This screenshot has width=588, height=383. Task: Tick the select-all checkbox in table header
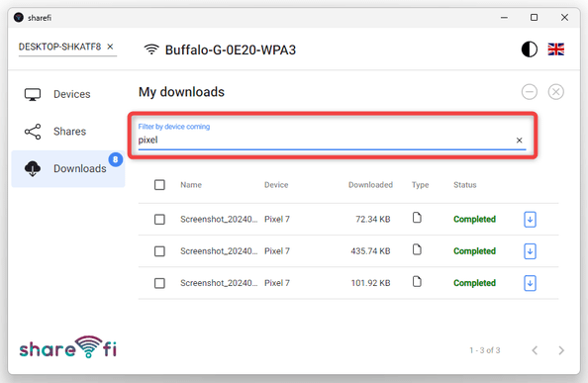coord(159,185)
